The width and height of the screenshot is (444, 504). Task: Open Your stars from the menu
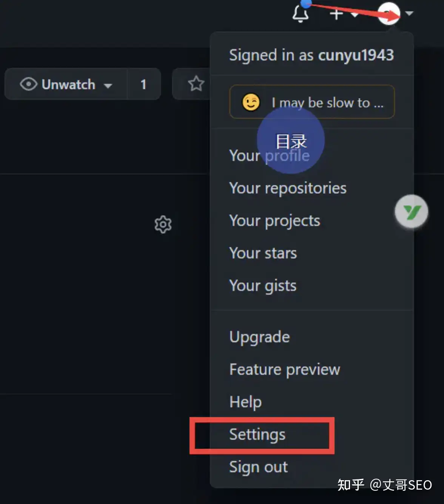263,253
